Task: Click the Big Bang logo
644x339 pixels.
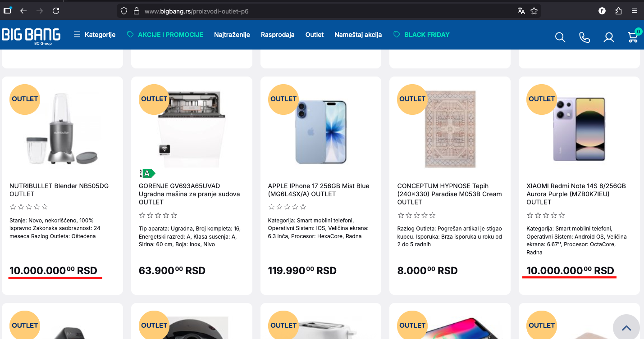Action: pyautogui.click(x=31, y=36)
